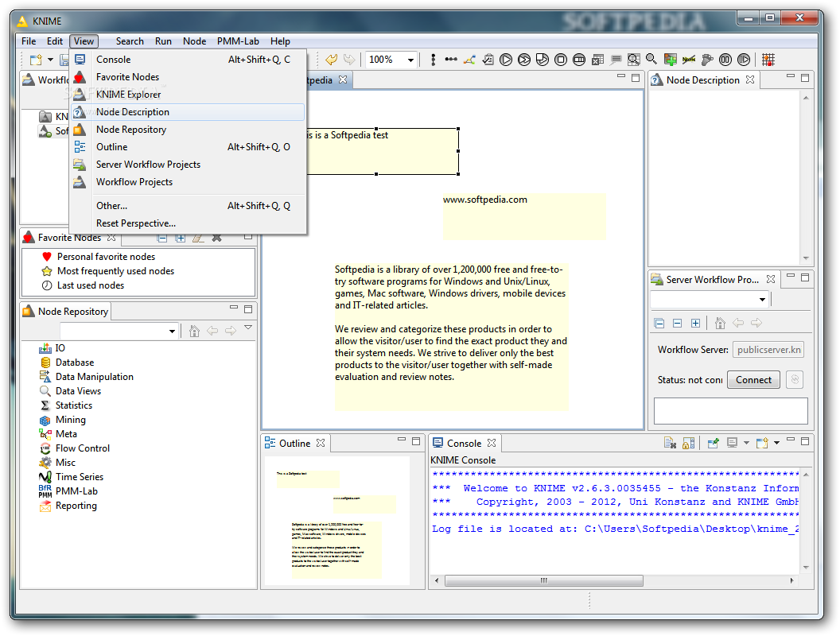Click the magnifier Open view toolbar icon
Image resolution: width=840 pixels, height=636 pixels.
point(651,60)
